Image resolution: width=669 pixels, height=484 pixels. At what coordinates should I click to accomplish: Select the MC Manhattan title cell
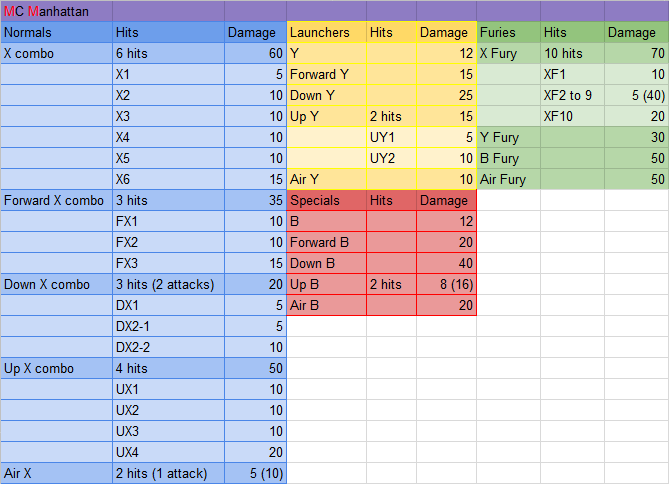[46, 12]
